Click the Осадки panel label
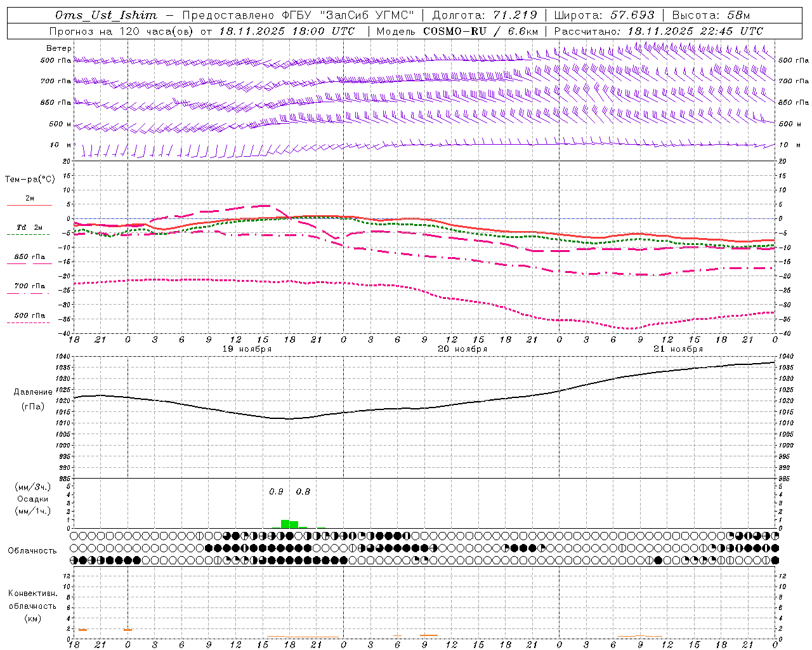This screenshot has width=812, height=650. (x=32, y=499)
